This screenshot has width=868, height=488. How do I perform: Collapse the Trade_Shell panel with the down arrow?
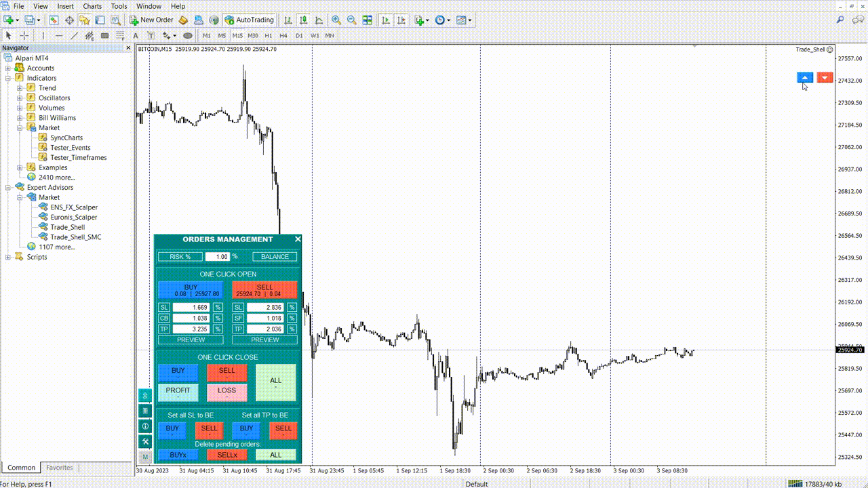825,77
